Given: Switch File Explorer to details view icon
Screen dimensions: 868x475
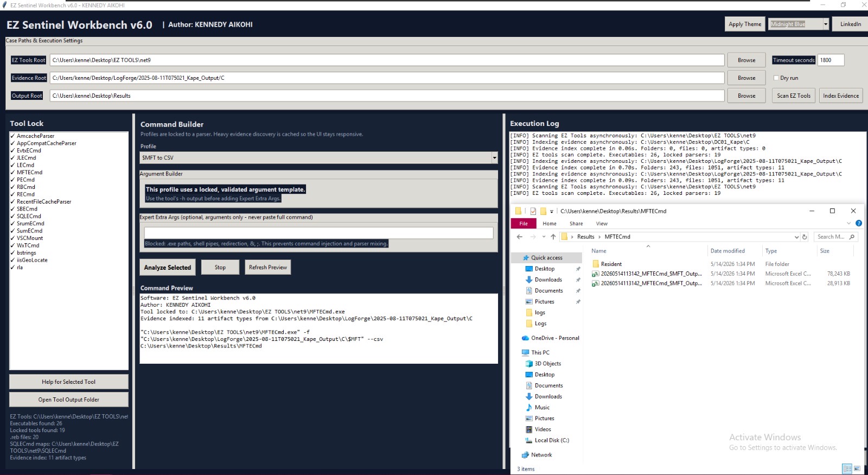Looking at the screenshot, I should 847,468.
